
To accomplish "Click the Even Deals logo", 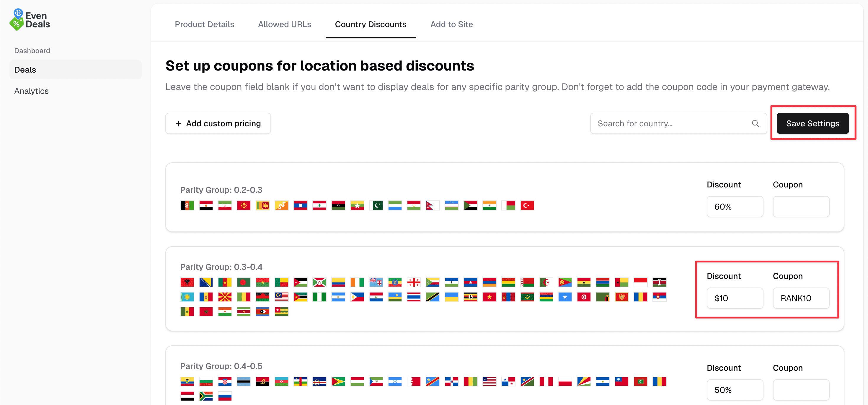I will (x=30, y=19).
